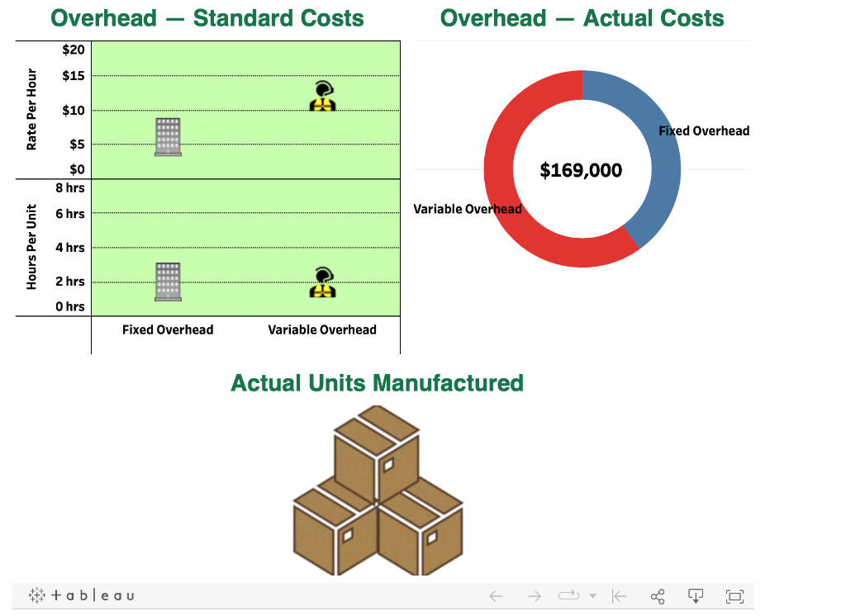Click the Fixed Overhead axis label
Viewport: 846px width, 616px height.
point(167,329)
